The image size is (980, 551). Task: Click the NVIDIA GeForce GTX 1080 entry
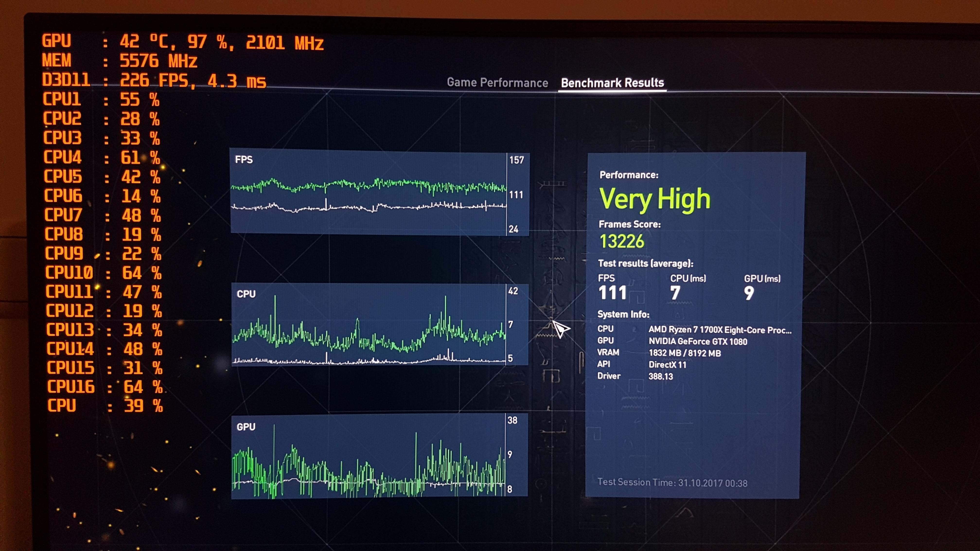coord(698,341)
